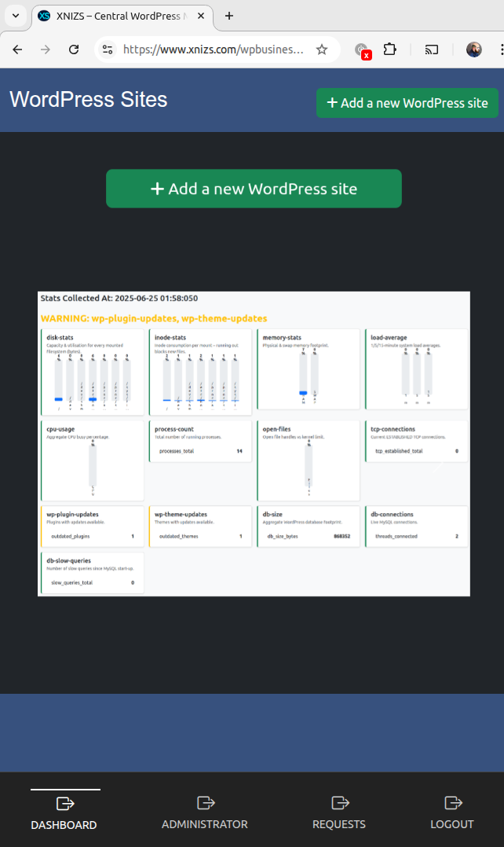
Task: Click the load-average card
Action: [x=416, y=369]
